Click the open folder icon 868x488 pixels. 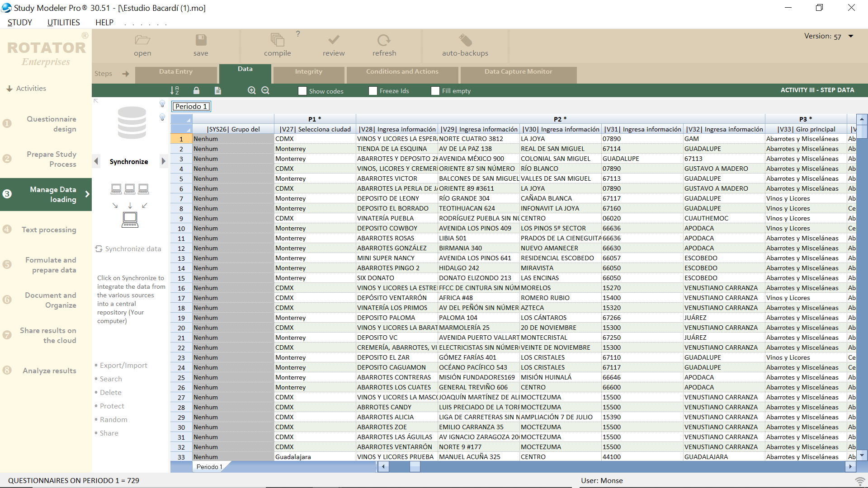pyautogui.click(x=142, y=40)
